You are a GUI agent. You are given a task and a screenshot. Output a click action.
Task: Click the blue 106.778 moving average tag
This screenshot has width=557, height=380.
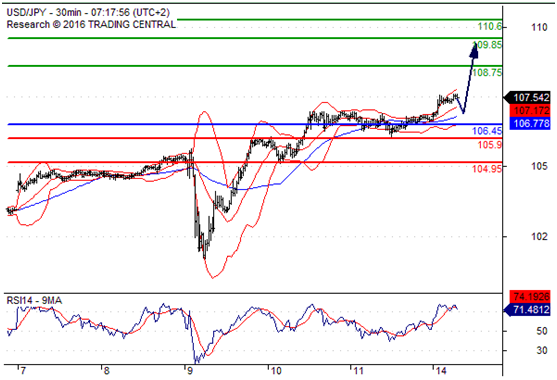(x=530, y=124)
